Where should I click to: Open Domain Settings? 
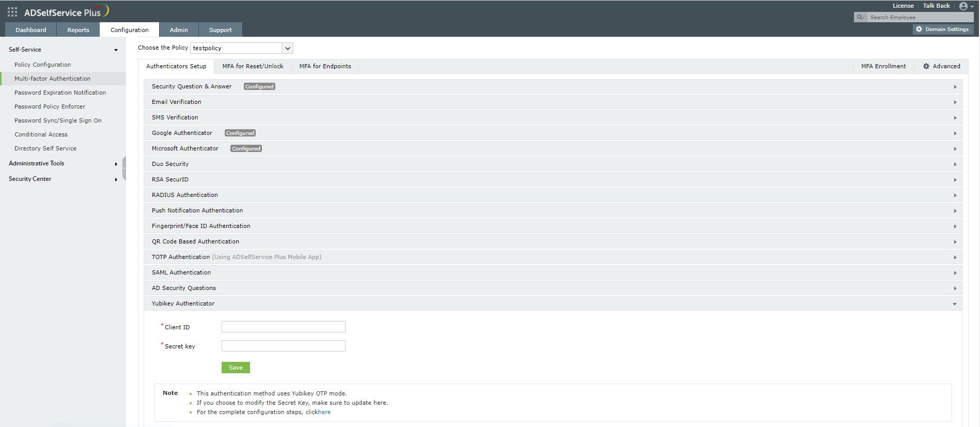click(x=943, y=29)
